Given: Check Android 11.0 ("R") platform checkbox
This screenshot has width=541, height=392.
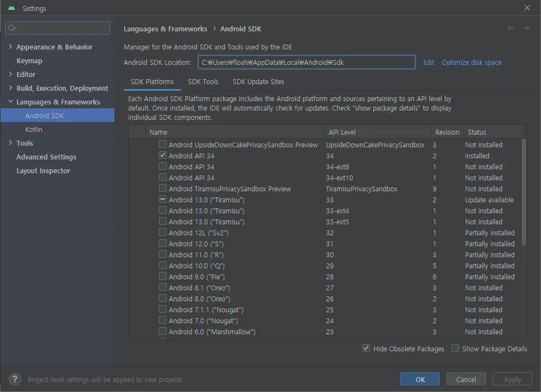Looking at the screenshot, I should [163, 255].
